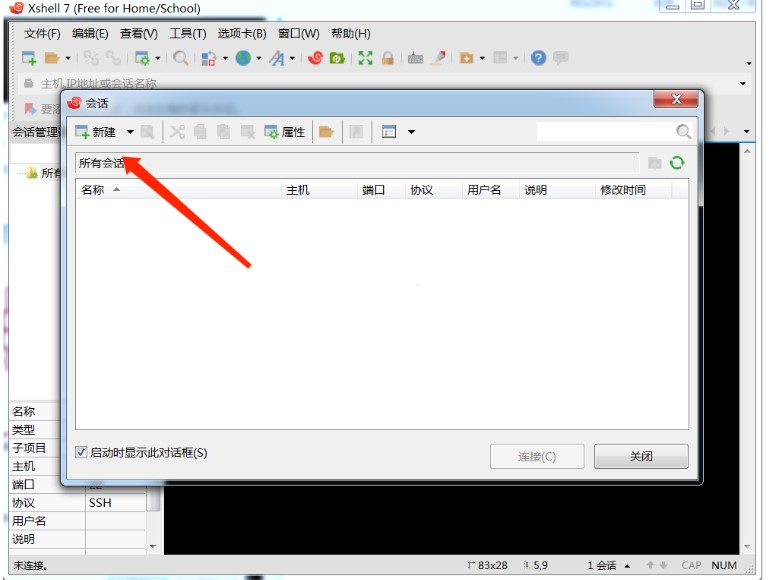Open the 帮助(H) menu
771x580 pixels.
tap(351, 33)
